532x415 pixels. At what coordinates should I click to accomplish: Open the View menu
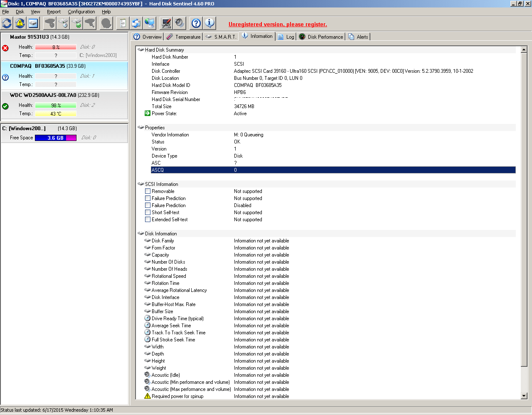point(36,12)
